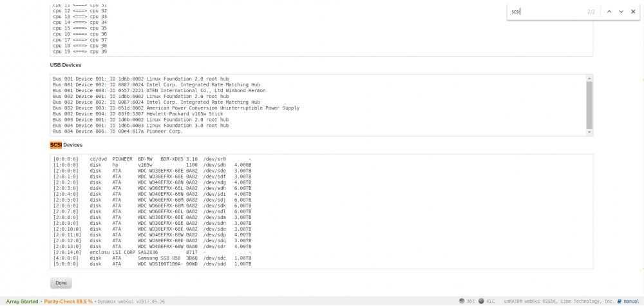Select the '[0:0:0:0] cd/dvd PIONEER BD-RW' row

(152, 158)
